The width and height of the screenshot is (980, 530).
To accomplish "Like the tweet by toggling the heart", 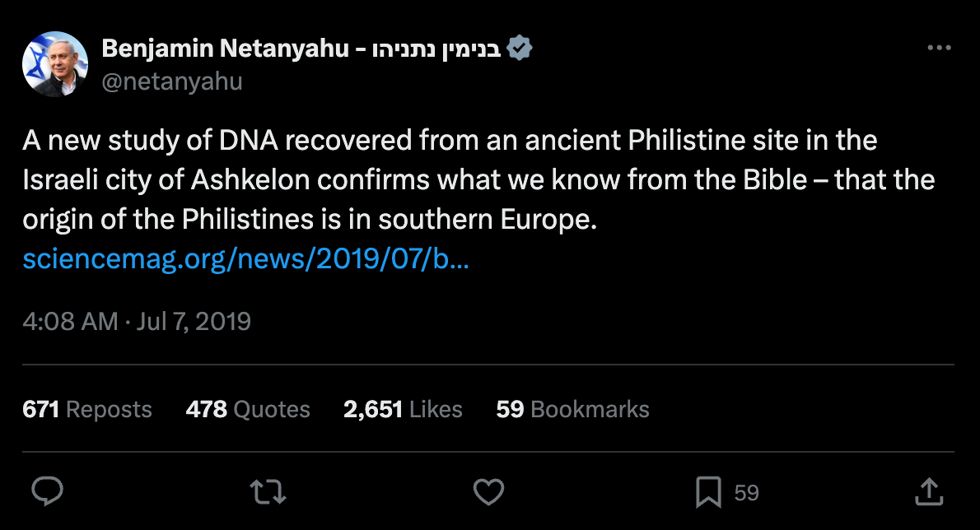I will pyautogui.click(x=488, y=490).
